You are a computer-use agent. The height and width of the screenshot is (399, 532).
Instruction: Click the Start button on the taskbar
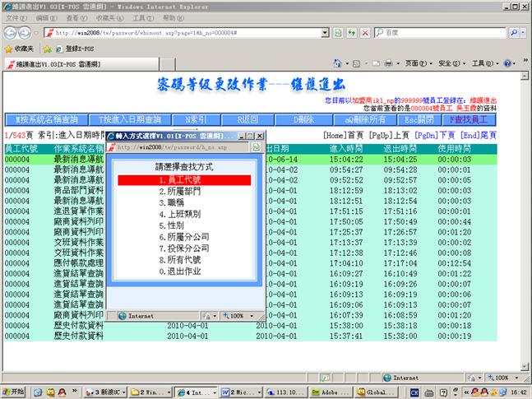point(14,392)
